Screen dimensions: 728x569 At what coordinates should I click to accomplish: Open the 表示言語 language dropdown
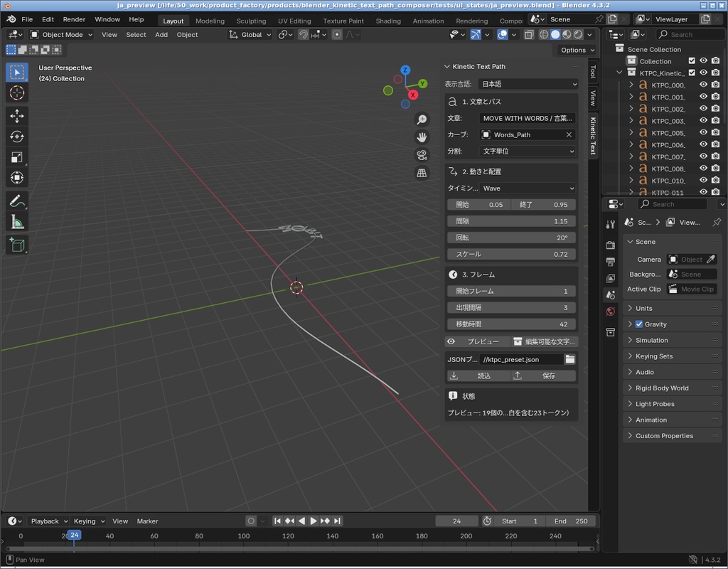point(529,84)
